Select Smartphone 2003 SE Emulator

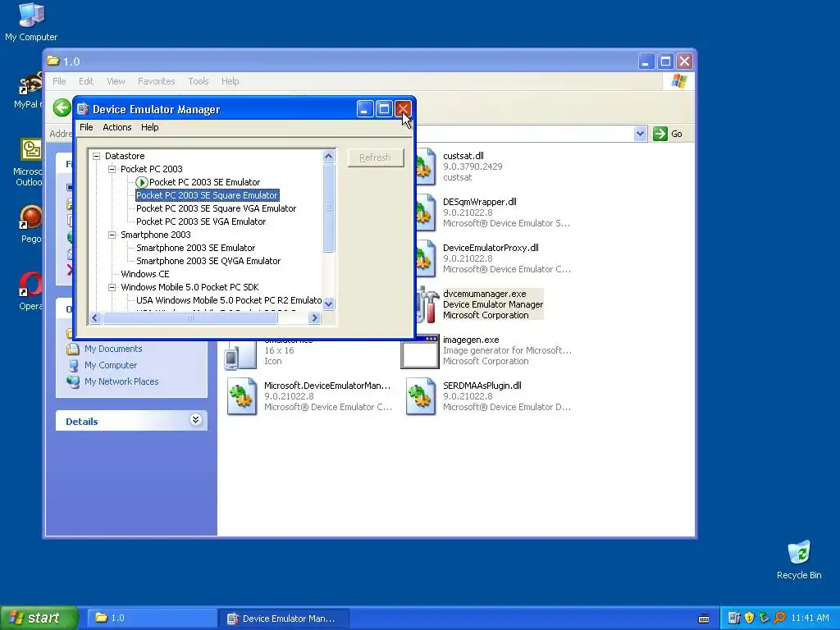pyautogui.click(x=195, y=248)
